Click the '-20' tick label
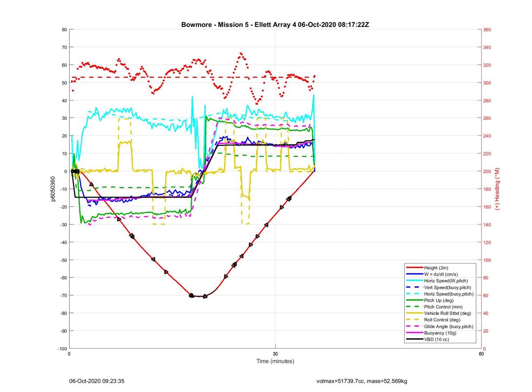Image resolution: width=532 pixels, height=392 pixels. [63, 207]
